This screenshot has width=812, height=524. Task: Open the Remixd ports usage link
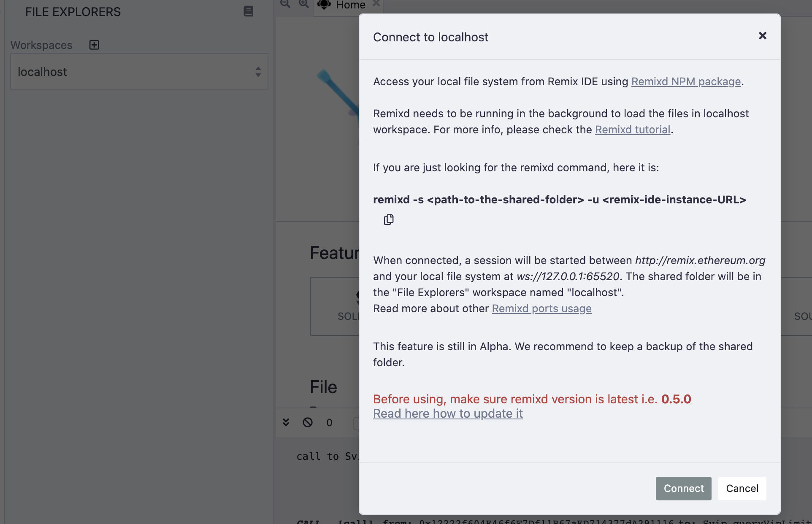click(x=541, y=308)
